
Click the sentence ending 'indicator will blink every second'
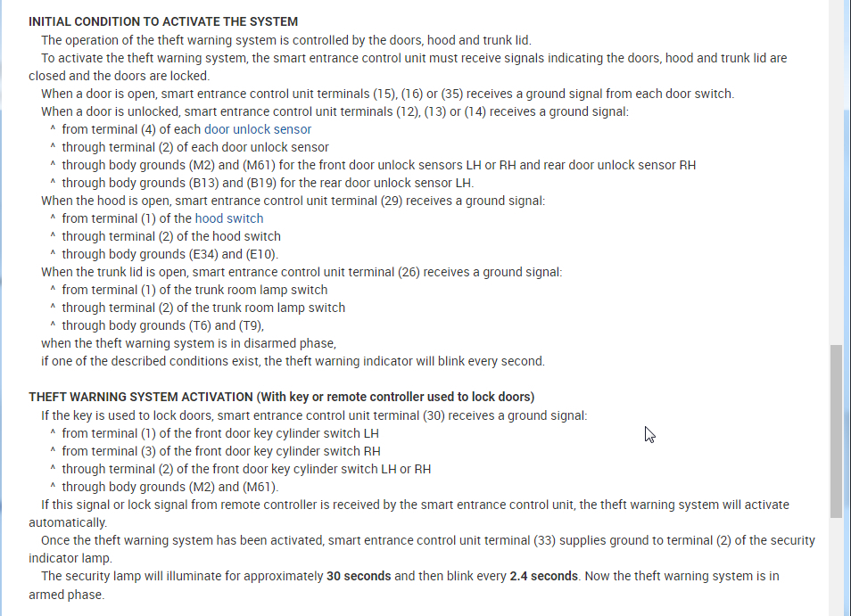click(x=293, y=361)
